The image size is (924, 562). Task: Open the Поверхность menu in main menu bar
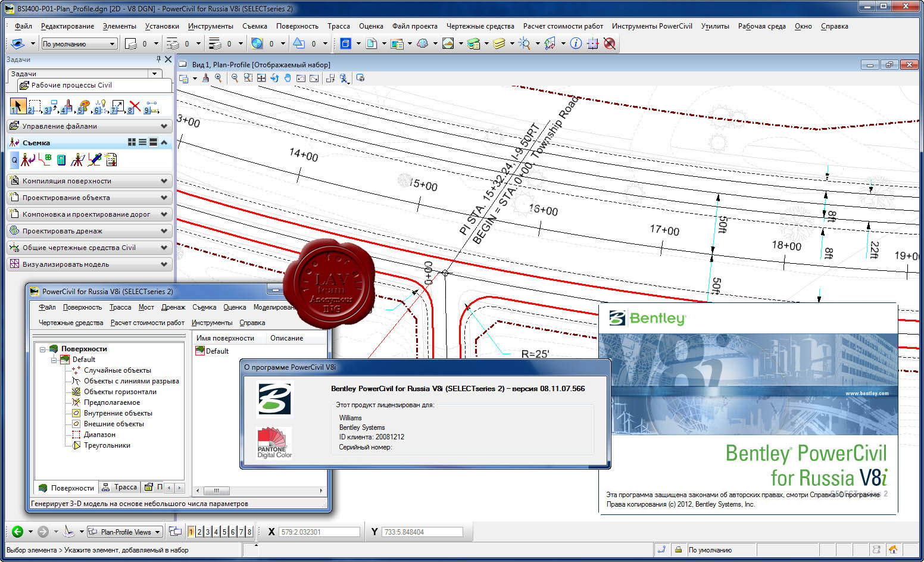pyautogui.click(x=297, y=26)
